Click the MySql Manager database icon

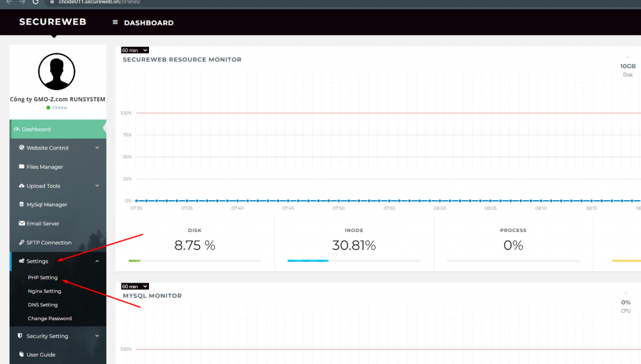pos(22,204)
